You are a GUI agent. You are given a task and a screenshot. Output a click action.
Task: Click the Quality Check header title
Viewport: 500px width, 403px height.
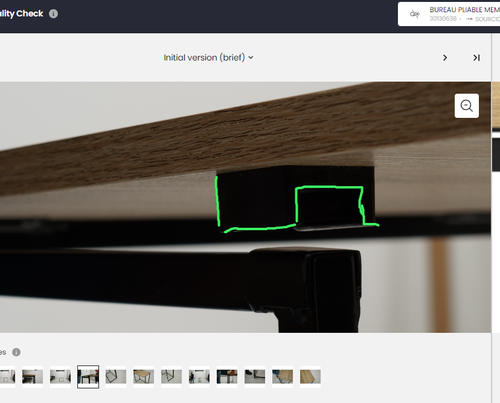tap(21, 14)
